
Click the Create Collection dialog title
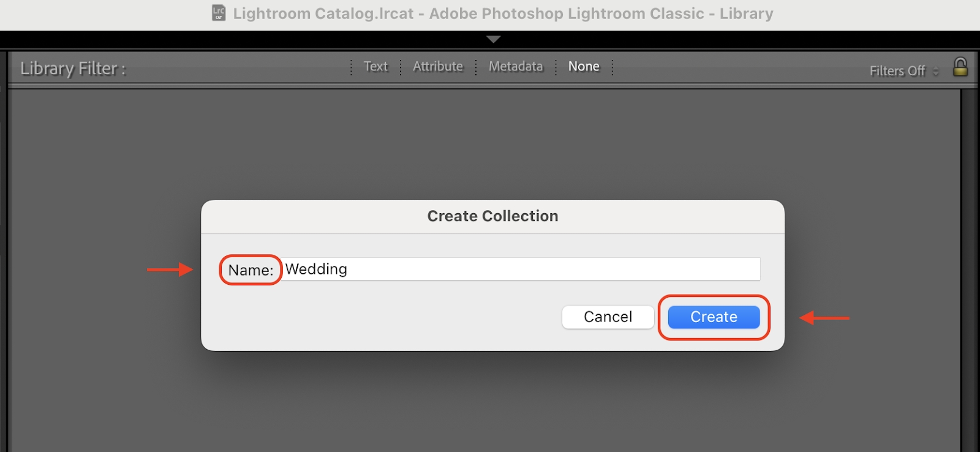click(492, 216)
